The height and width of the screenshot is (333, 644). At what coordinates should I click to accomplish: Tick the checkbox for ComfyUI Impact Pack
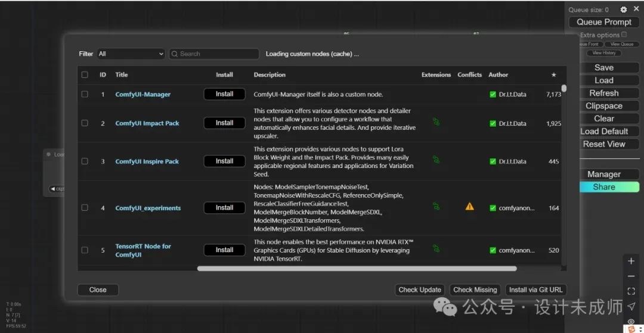click(x=85, y=123)
